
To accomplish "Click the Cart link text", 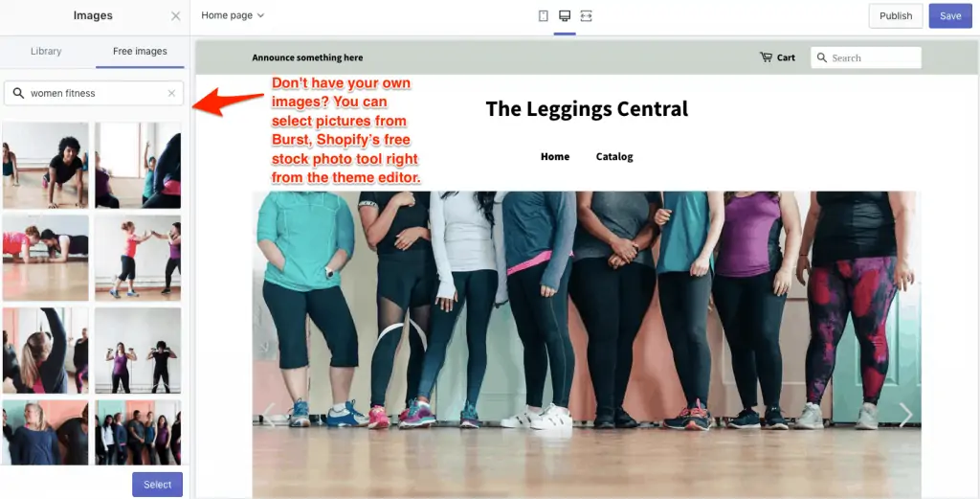I will (787, 57).
